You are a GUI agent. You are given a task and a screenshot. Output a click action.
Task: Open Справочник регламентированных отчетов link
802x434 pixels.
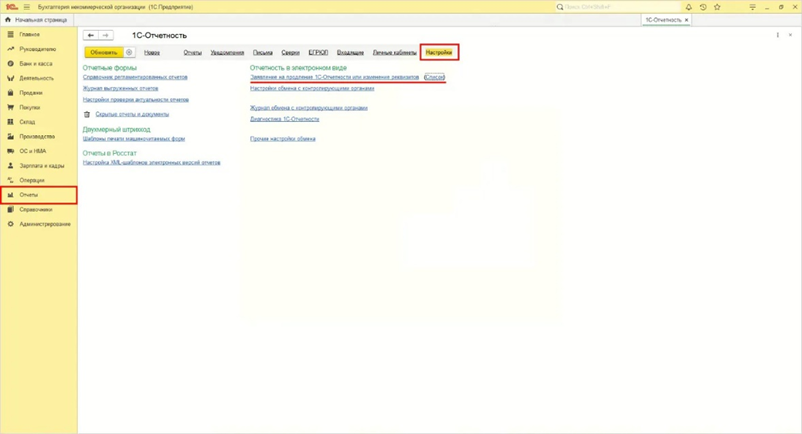135,77
